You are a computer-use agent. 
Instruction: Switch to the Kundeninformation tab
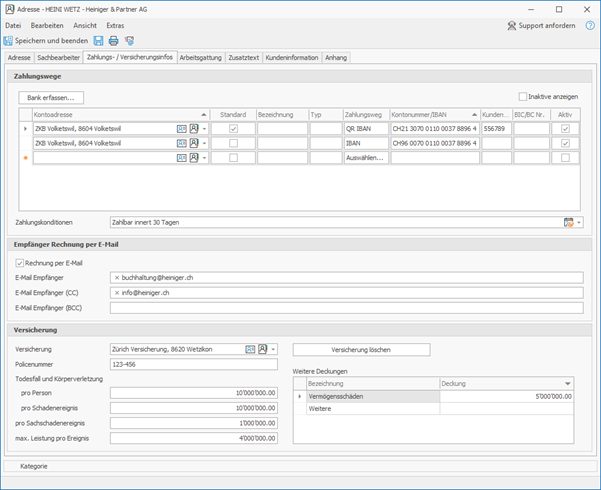(x=292, y=58)
